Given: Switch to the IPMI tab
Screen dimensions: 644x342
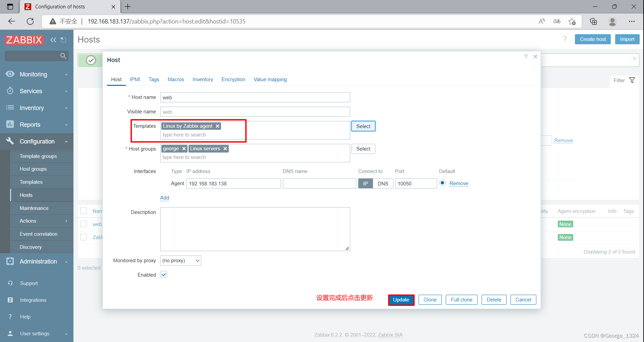Looking at the screenshot, I should tap(135, 79).
